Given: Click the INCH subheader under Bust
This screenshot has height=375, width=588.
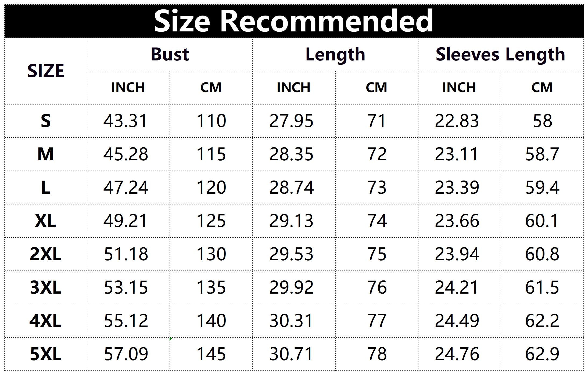Looking at the screenshot, I should [x=128, y=88].
